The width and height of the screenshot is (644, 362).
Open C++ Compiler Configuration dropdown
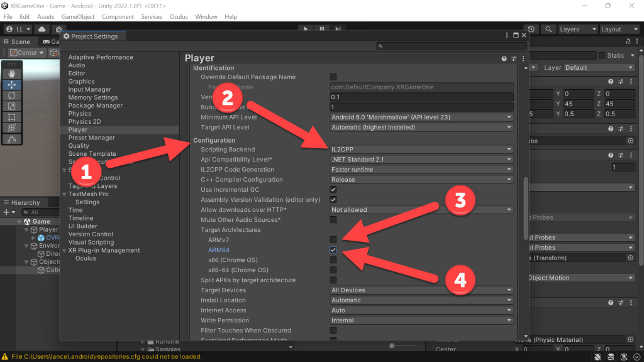421,180
